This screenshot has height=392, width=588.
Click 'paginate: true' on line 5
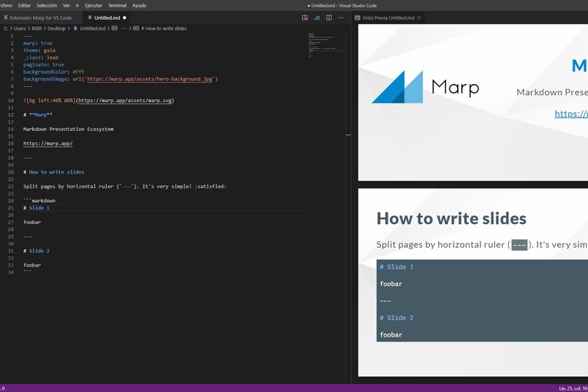[43, 64]
